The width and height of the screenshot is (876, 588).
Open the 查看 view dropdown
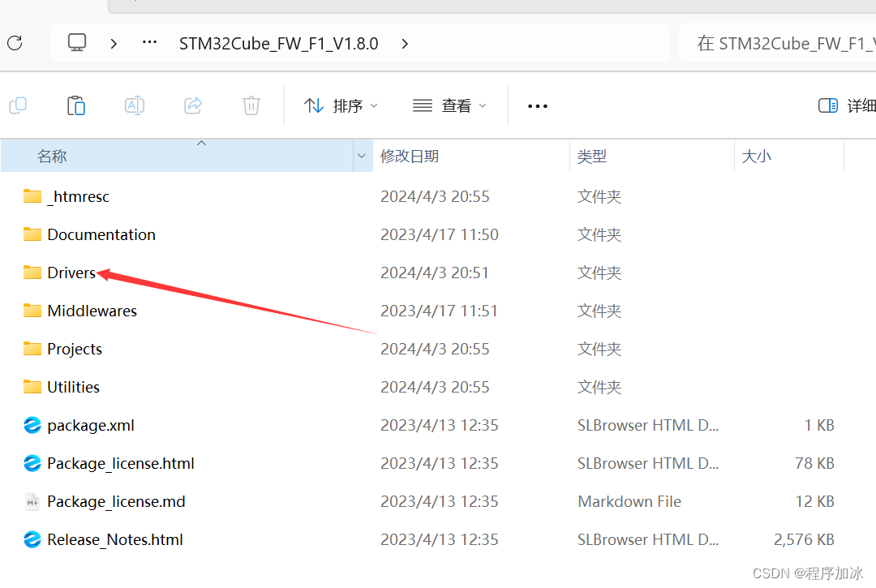(x=449, y=105)
